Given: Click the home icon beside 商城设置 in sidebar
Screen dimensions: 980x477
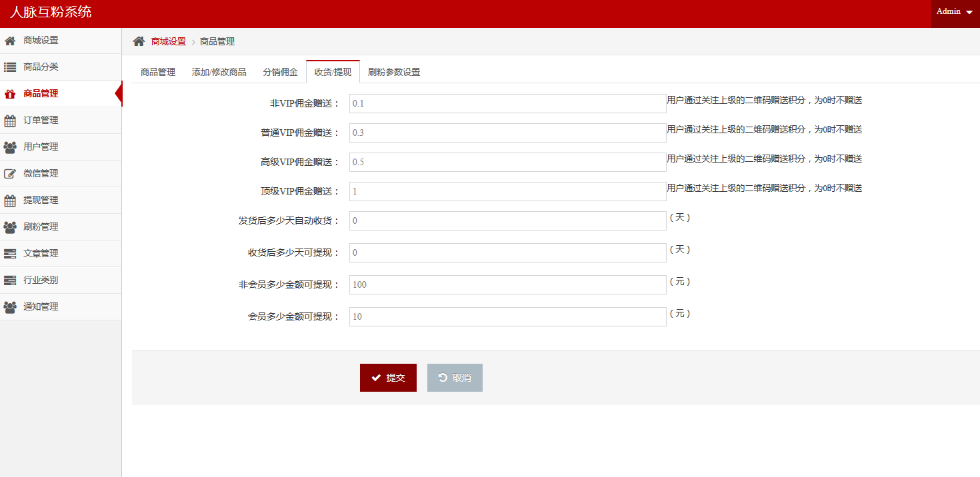Looking at the screenshot, I should click(10, 41).
